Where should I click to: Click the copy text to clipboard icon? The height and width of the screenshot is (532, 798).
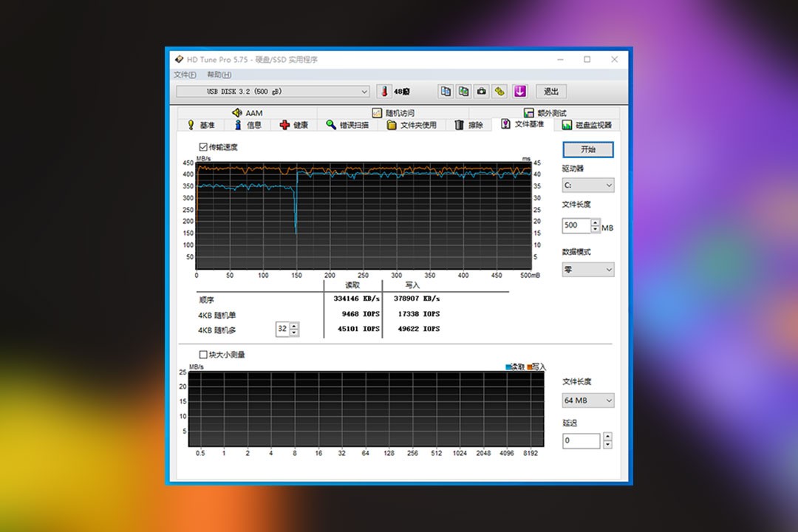click(446, 92)
